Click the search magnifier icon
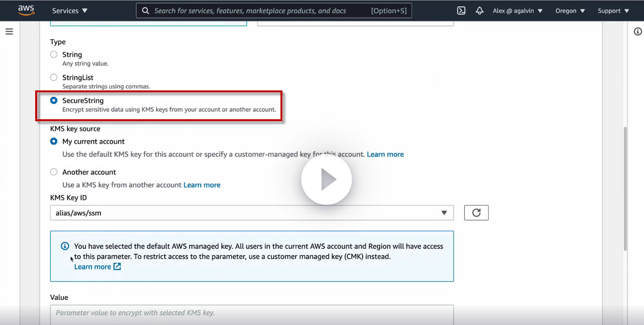644x325 pixels. pos(145,11)
